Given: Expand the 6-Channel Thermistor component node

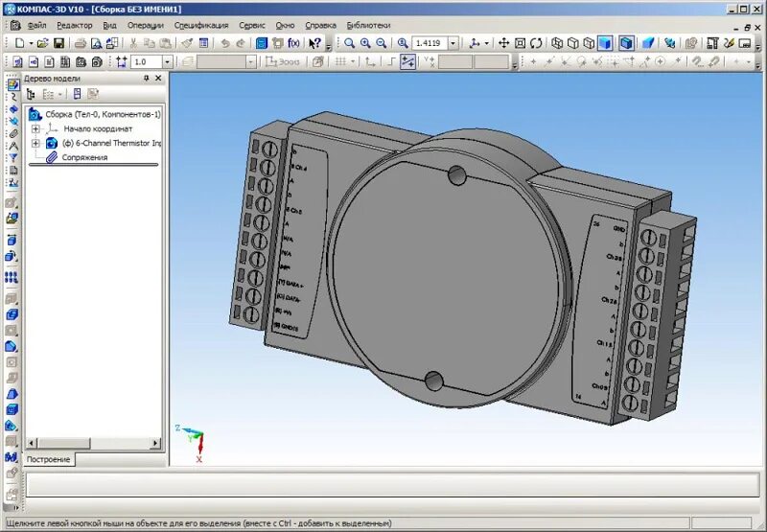Looking at the screenshot, I should coord(35,143).
